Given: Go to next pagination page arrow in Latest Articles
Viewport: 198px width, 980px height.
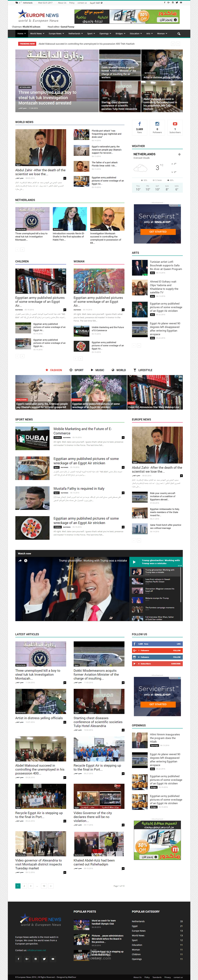Looking at the screenshot, I should [51, 886].
